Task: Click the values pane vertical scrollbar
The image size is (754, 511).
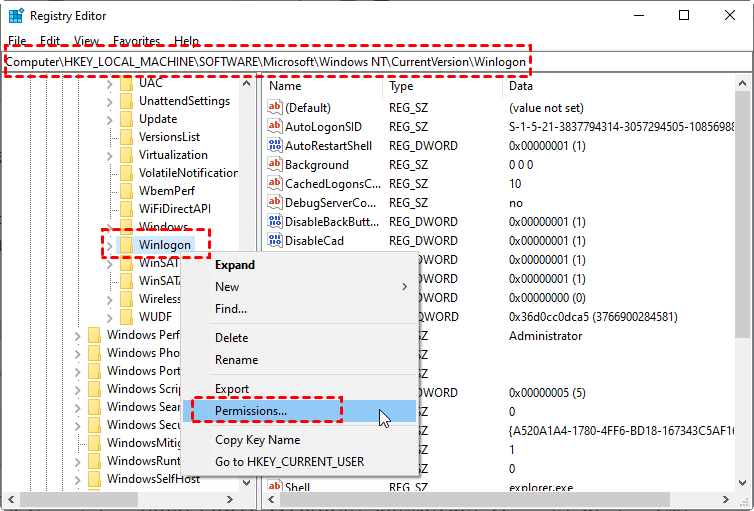Action: click(742, 250)
